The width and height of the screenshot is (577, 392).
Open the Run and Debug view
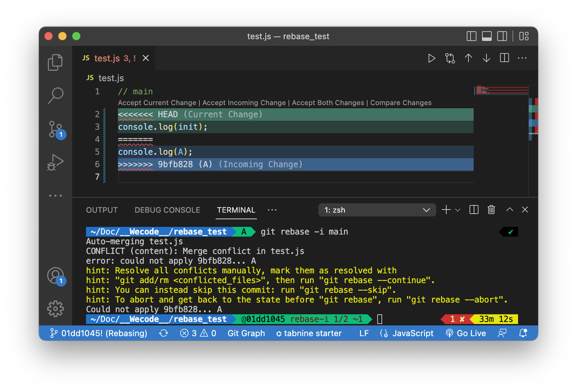pos(55,161)
